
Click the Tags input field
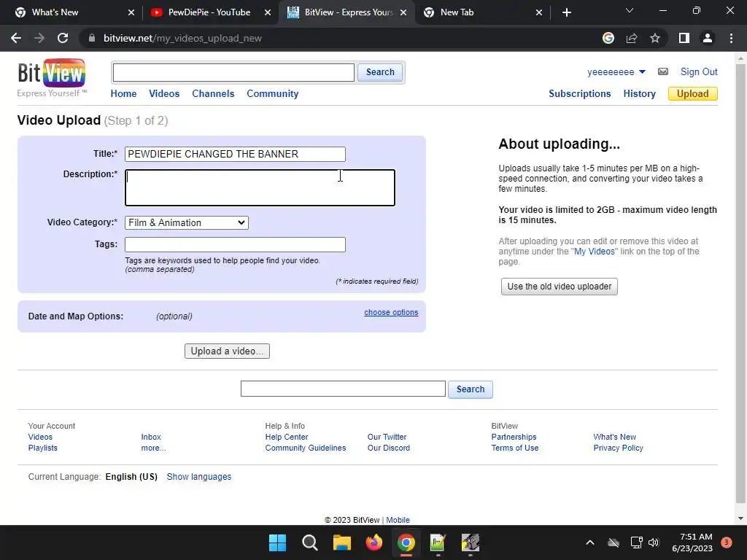click(235, 244)
